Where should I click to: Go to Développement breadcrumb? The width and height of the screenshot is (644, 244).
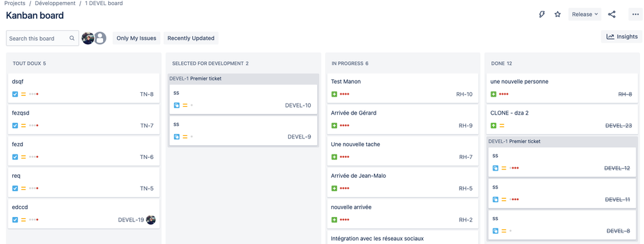(55, 3)
